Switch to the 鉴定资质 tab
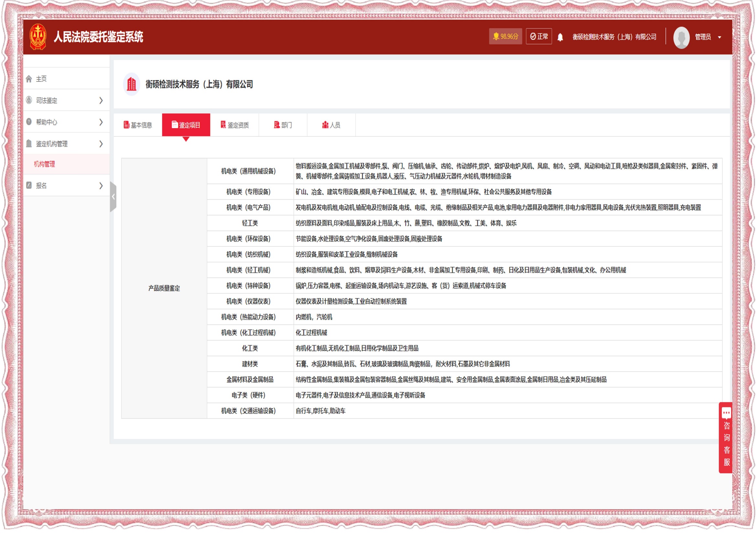The height and width of the screenshot is (535, 756). click(x=234, y=125)
